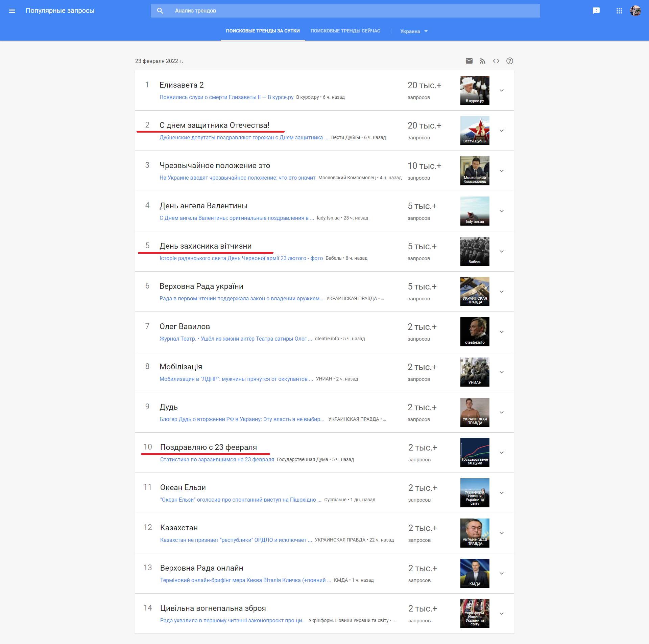Expand the Елизавета 2 trend row
The width and height of the screenshot is (649, 644).
click(502, 90)
